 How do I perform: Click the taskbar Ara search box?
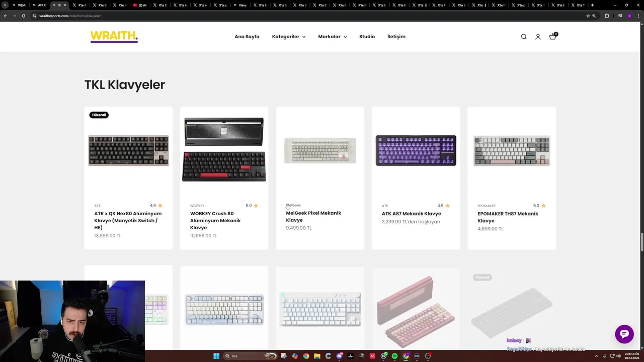250,356
